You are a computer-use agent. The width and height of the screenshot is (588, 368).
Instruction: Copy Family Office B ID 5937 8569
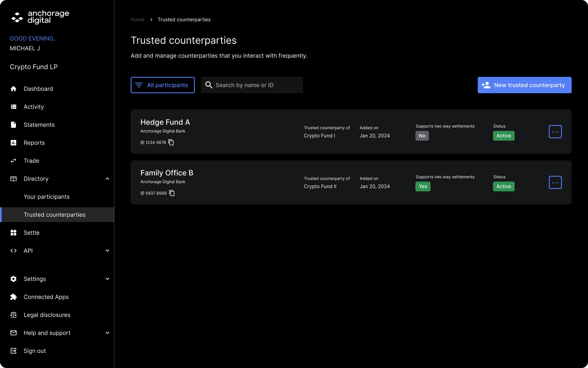172,193
